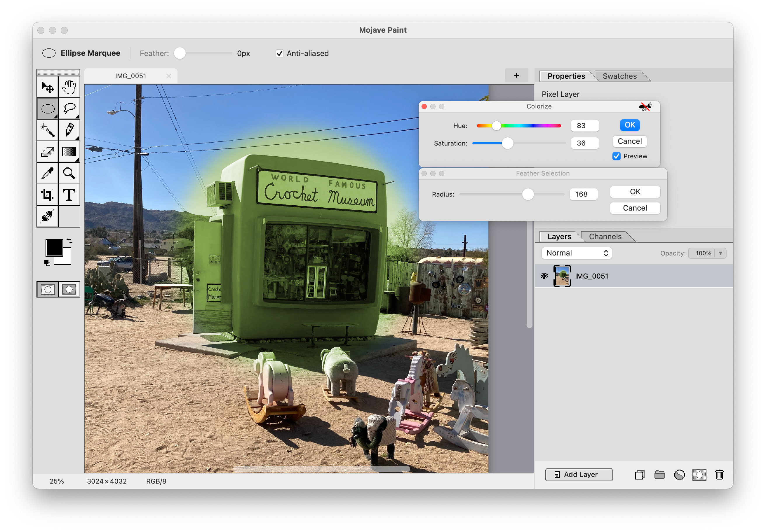Select the plug-shaped tool in toolbox

click(x=48, y=216)
